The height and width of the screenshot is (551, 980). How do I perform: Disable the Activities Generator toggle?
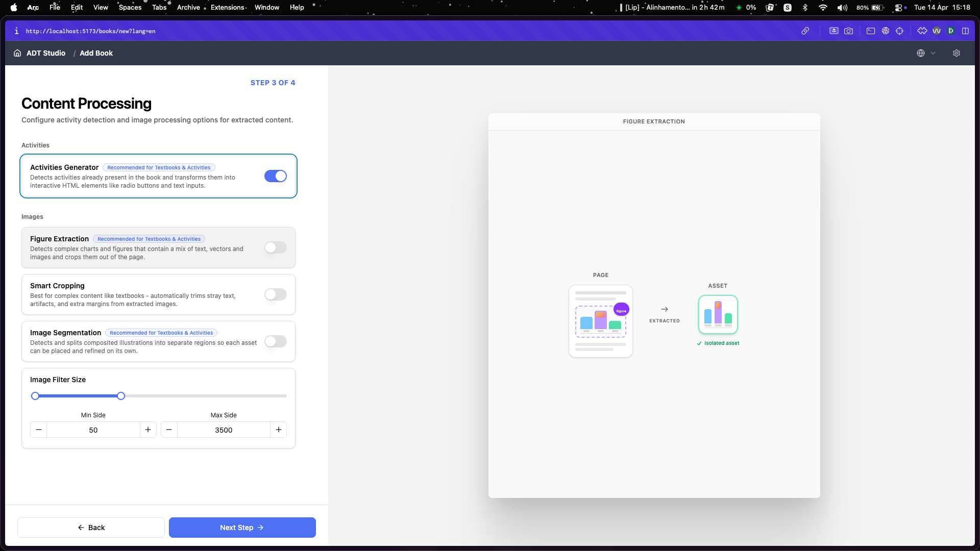276,176
